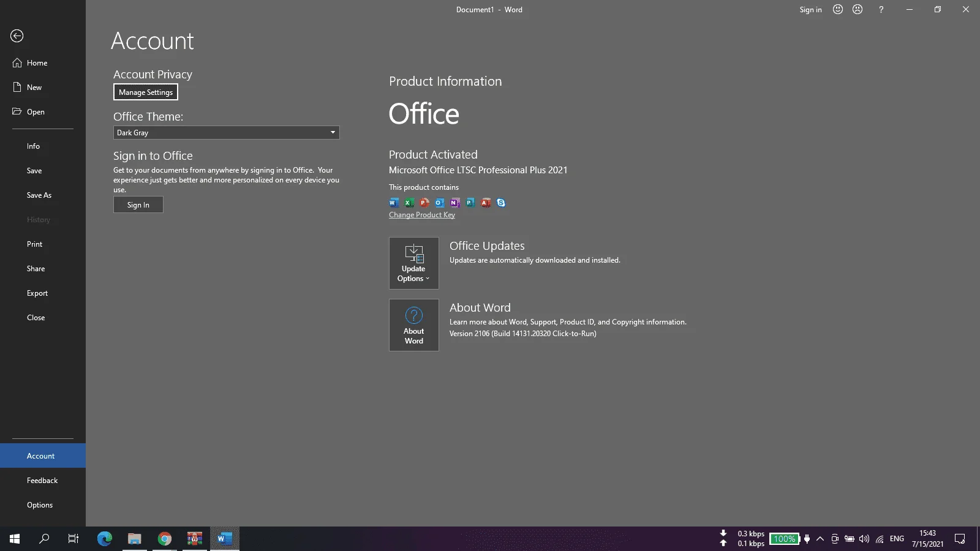Image resolution: width=980 pixels, height=551 pixels.
Task: Click the Meet Now camera tray icon
Action: 834,539
